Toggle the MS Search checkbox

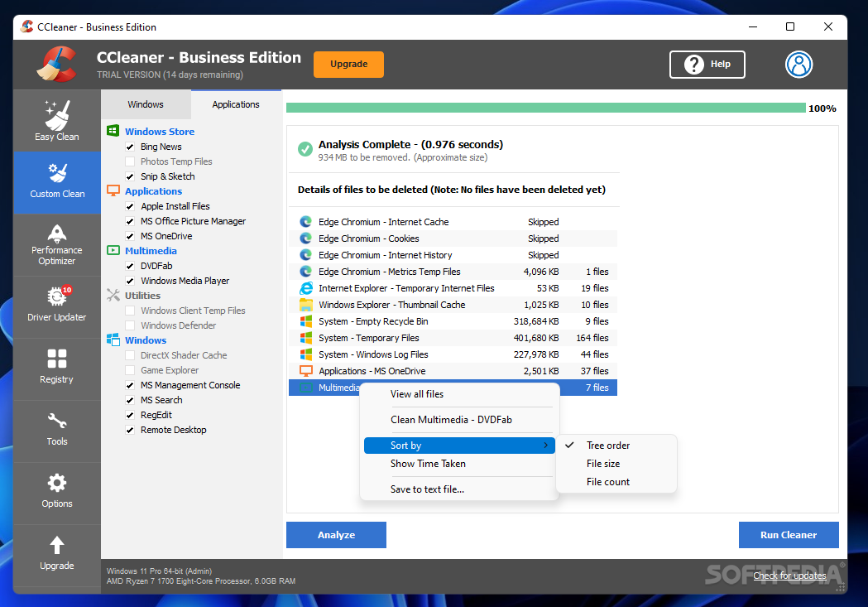tap(130, 401)
